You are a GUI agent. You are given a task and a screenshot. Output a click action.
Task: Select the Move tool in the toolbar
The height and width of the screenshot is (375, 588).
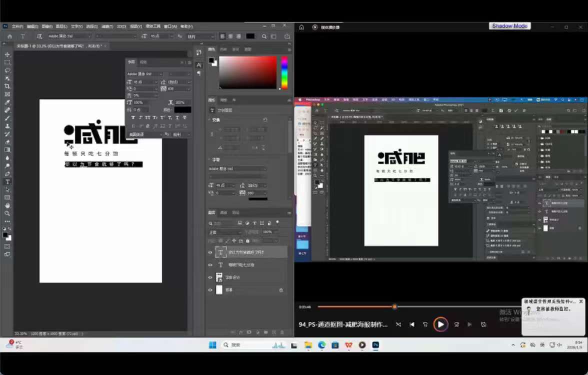click(7, 54)
